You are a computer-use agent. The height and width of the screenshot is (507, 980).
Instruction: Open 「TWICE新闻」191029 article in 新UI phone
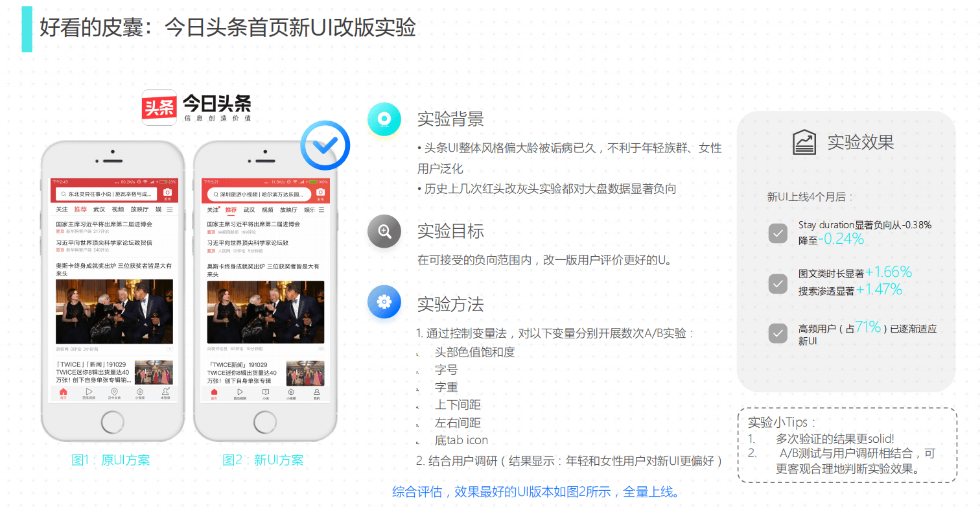pyautogui.click(x=242, y=372)
